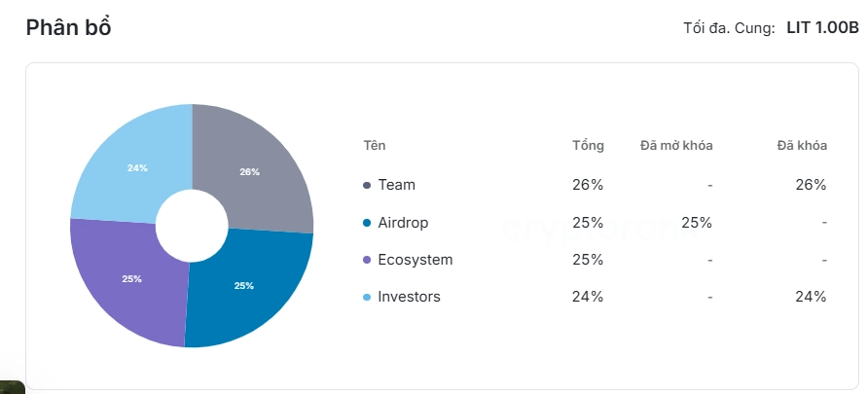Select the Airdrop row label
This screenshot has width=868, height=394.
[403, 223]
